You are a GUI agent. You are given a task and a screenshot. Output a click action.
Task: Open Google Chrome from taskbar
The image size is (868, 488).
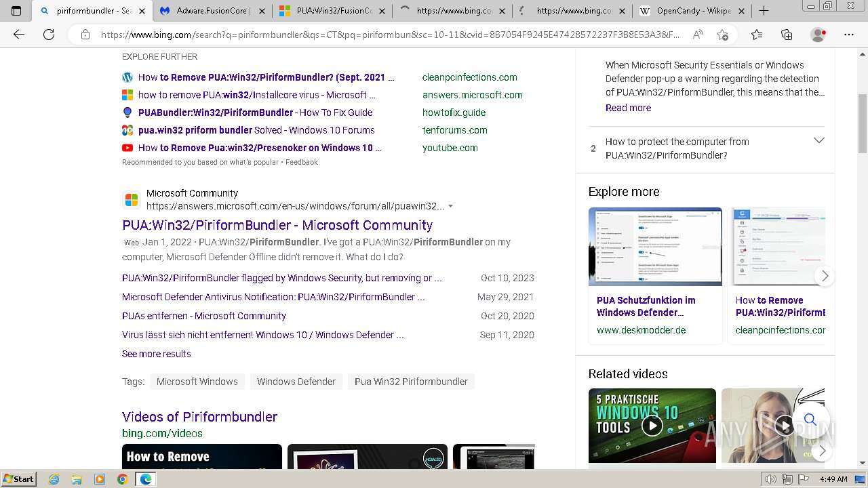point(122,479)
